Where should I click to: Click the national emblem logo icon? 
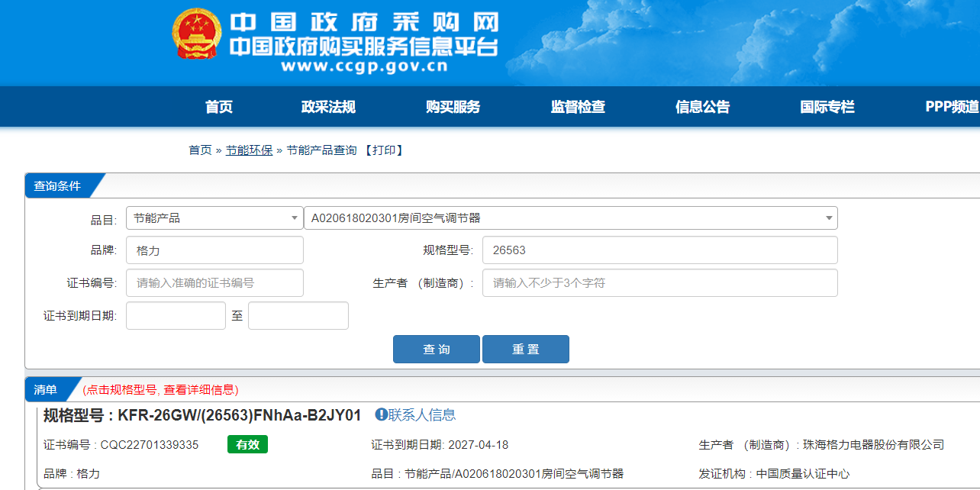(x=197, y=35)
